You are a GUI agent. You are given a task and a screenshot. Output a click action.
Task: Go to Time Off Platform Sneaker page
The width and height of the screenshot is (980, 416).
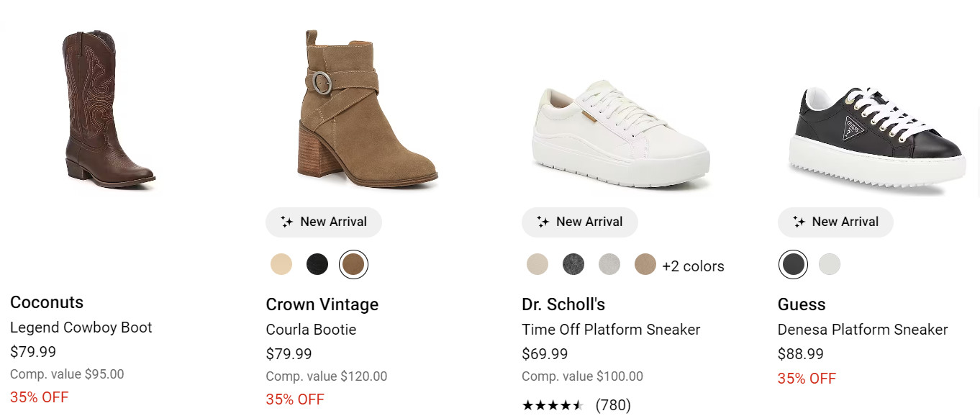(x=611, y=330)
